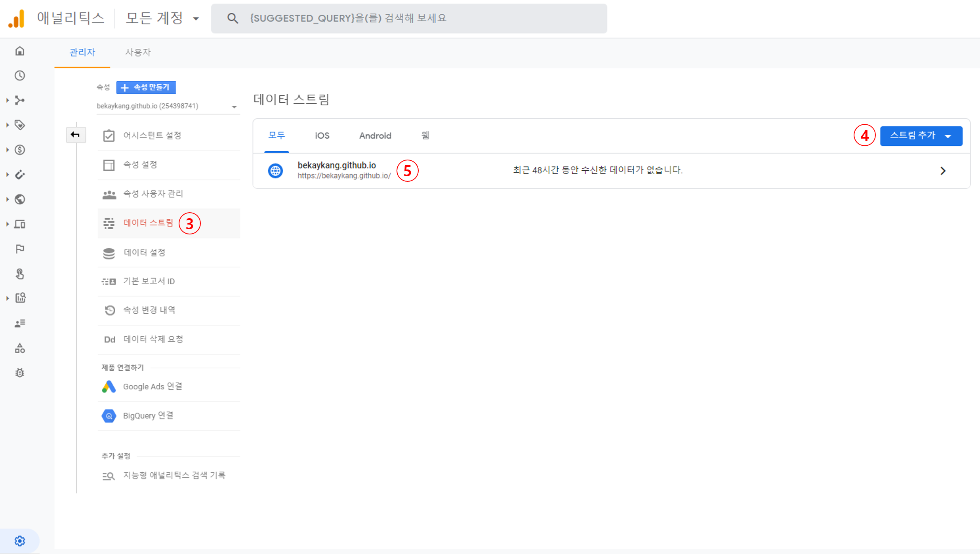
Task: Open the 스트림 추가 dropdown button
Action: [921, 136]
